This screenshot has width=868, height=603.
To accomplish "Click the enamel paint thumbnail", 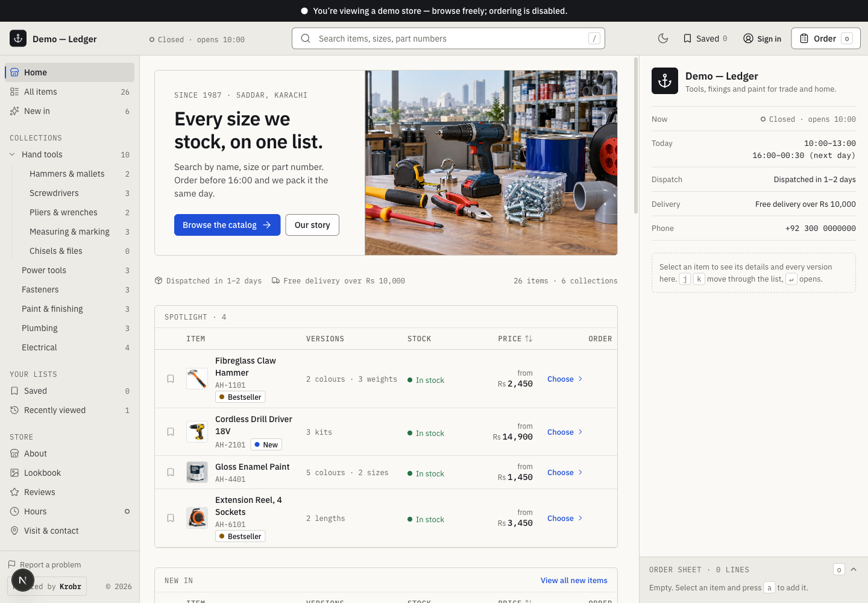I will (x=197, y=472).
